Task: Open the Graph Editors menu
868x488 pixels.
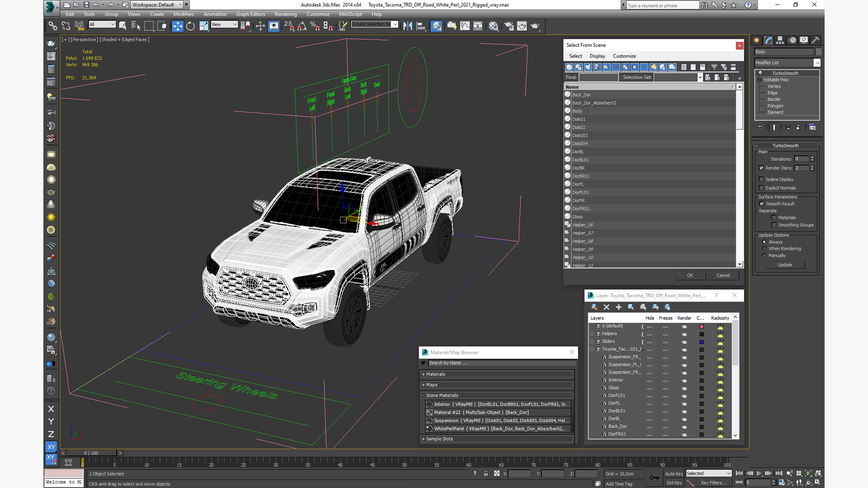Action: coord(250,14)
